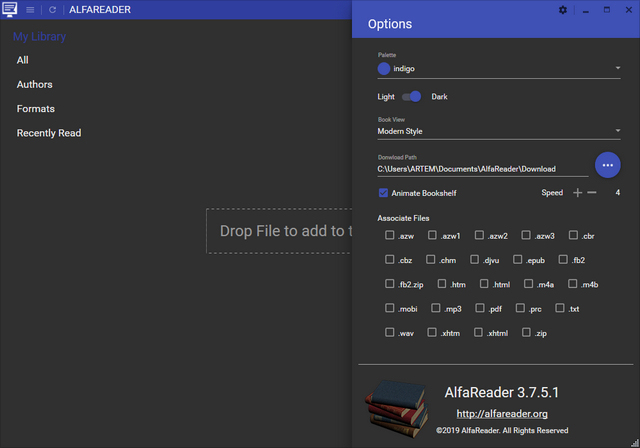Expand the Palette dropdown
The width and height of the screenshot is (640, 448).
pyautogui.click(x=618, y=69)
